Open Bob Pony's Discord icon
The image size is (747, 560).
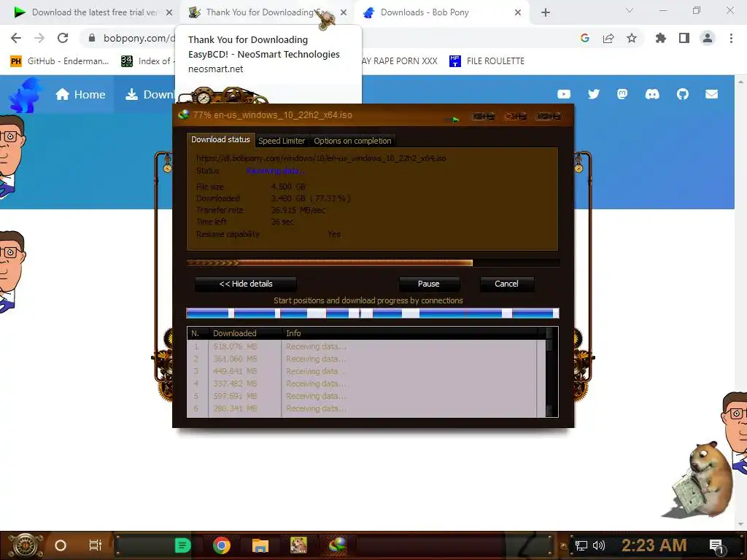(x=652, y=94)
